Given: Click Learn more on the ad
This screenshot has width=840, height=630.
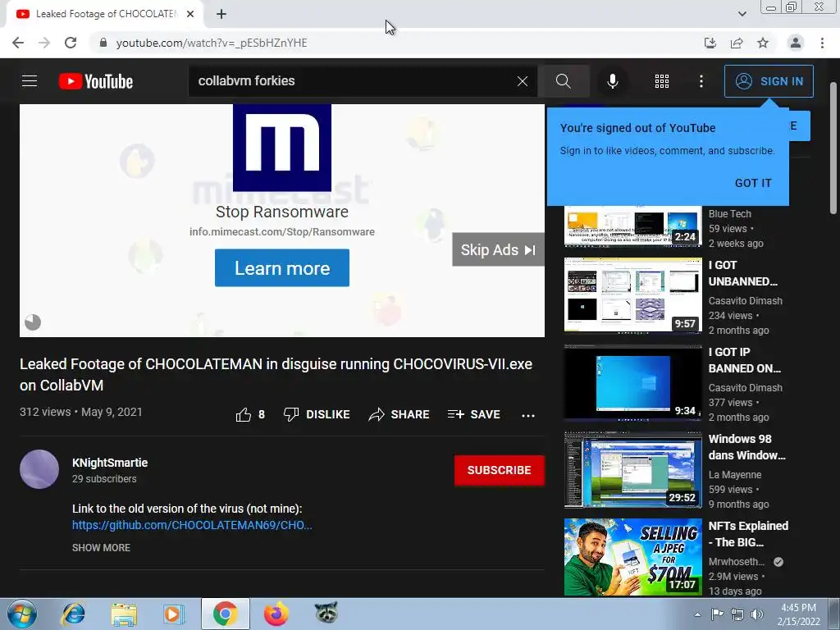Looking at the screenshot, I should coord(282,268).
